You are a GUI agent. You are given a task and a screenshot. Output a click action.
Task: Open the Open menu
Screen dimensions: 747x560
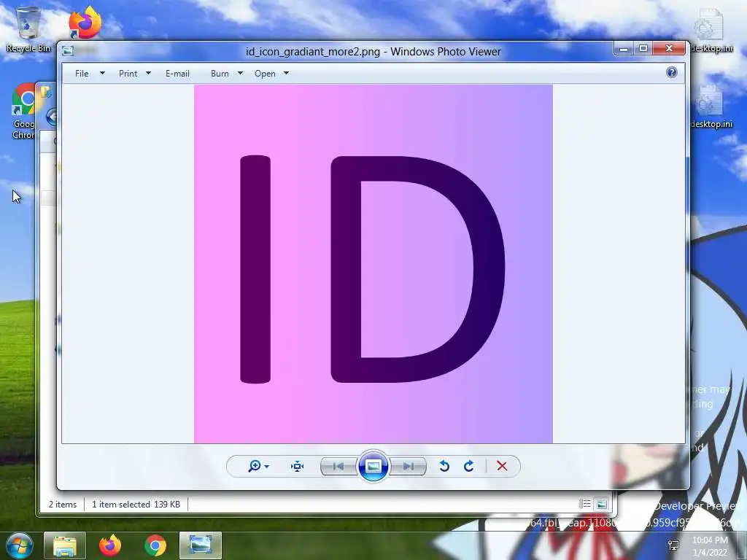coord(265,74)
